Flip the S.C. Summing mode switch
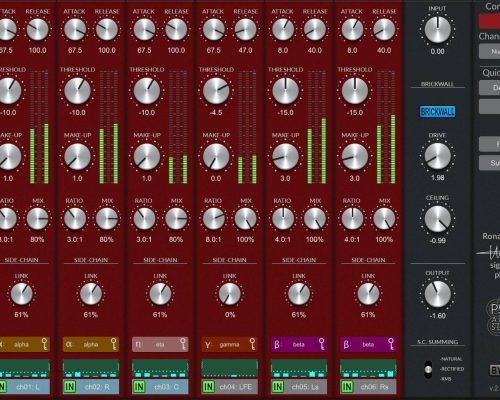This screenshot has width=500, height=400. click(428, 369)
